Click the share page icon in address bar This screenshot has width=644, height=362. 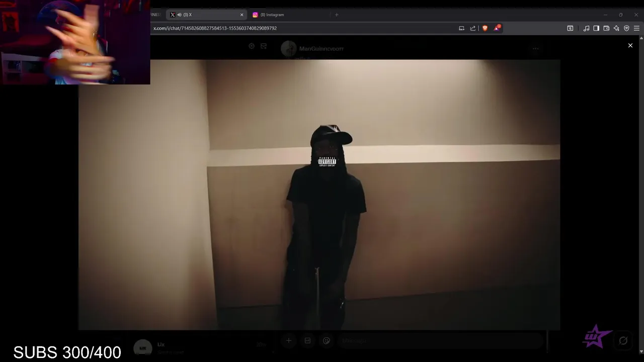click(473, 28)
